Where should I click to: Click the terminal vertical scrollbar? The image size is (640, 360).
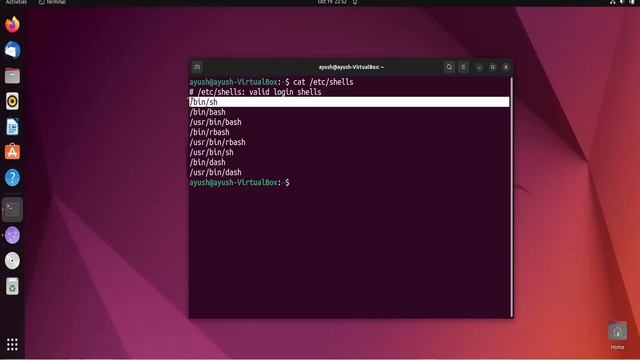pos(511,197)
